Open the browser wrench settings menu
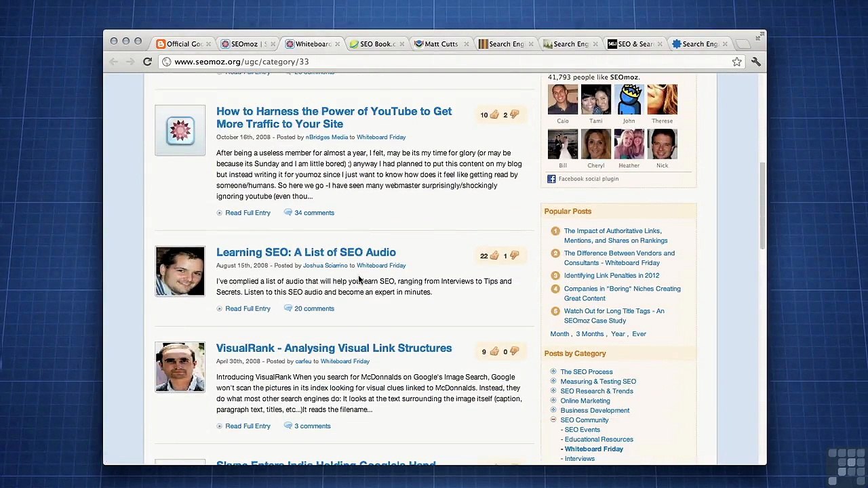The width and height of the screenshot is (868, 488). pyautogui.click(x=755, y=62)
